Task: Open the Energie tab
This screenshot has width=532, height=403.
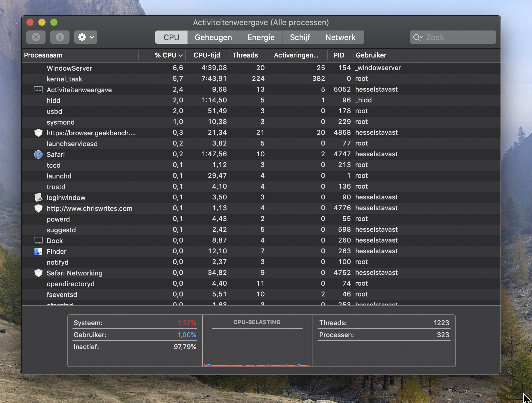Action: pyautogui.click(x=261, y=37)
